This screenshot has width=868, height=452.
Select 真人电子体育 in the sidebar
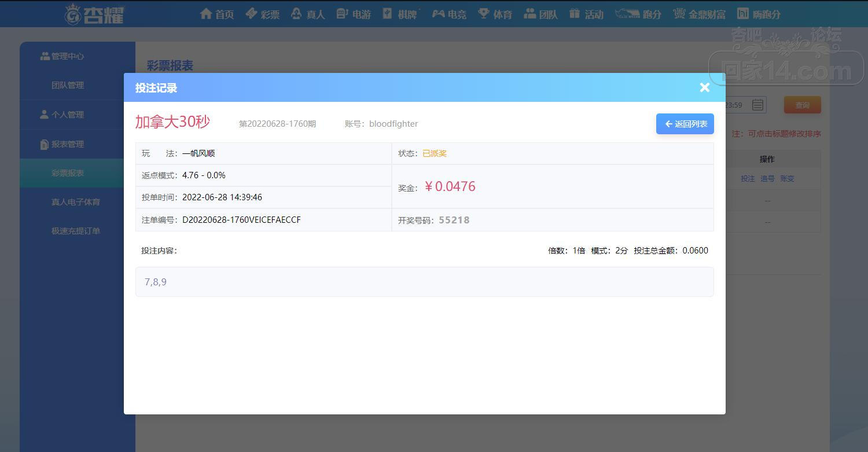(76, 202)
